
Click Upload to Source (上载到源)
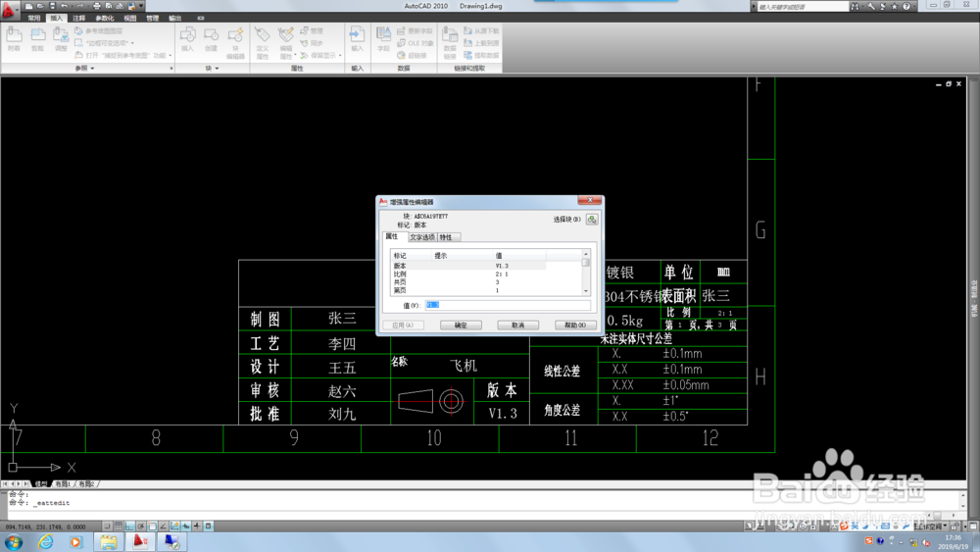click(481, 43)
